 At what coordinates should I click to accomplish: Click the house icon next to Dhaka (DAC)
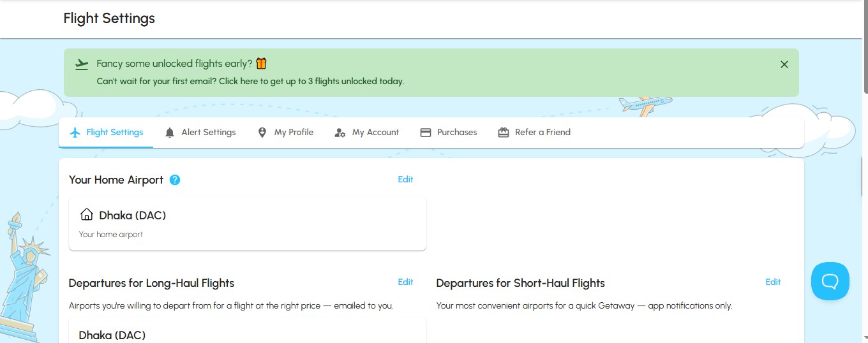pos(87,215)
